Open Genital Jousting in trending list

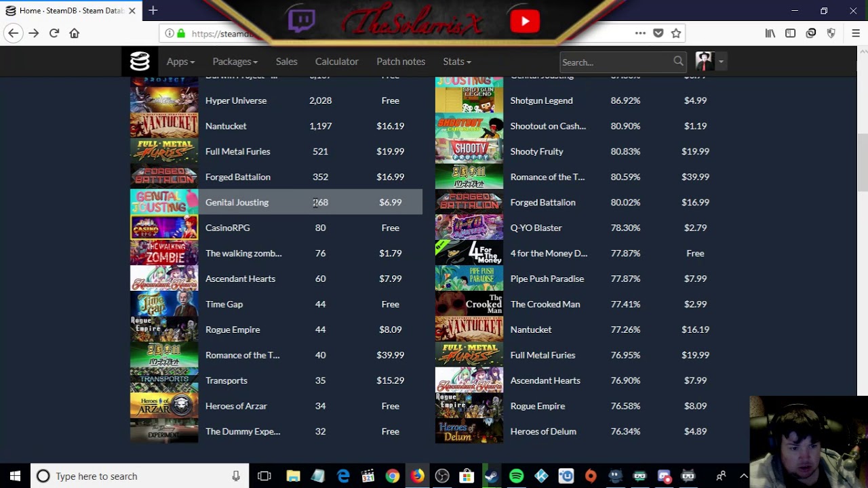(x=237, y=202)
